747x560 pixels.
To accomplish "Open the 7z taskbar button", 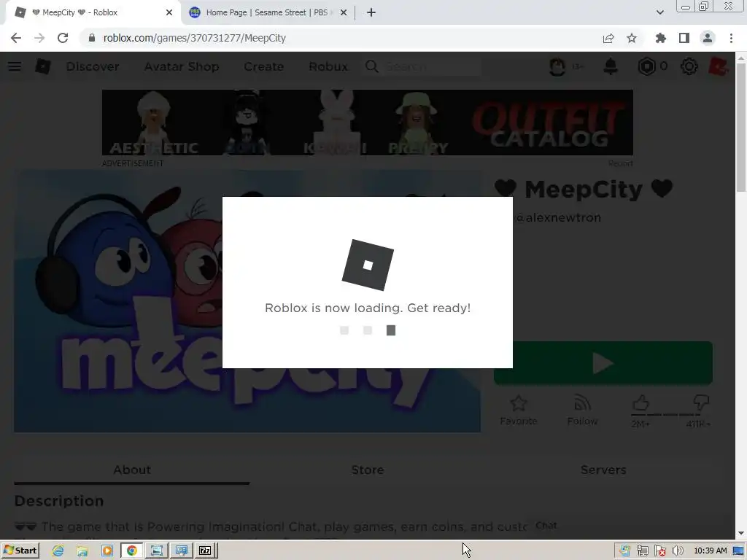I will pyautogui.click(x=205, y=551).
